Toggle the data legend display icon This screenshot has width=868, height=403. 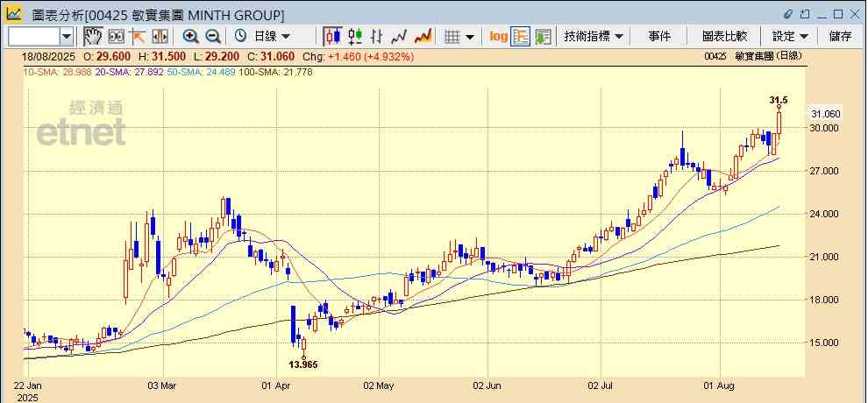(520, 37)
